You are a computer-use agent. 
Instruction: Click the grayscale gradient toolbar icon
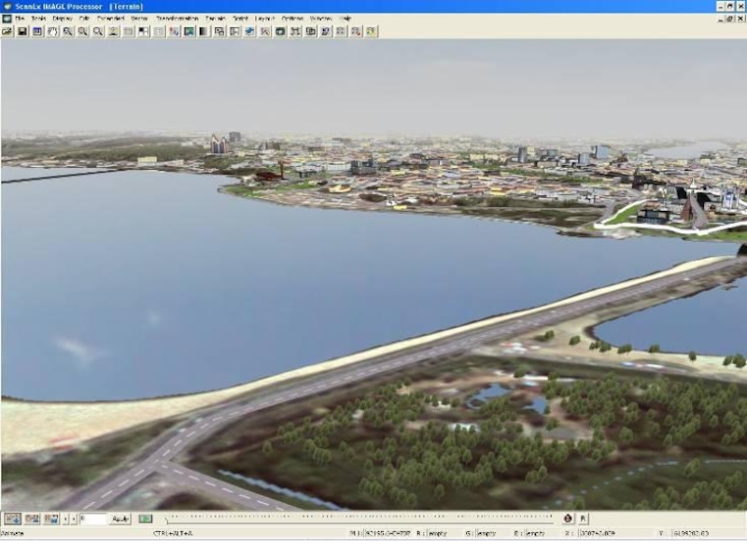(204, 31)
